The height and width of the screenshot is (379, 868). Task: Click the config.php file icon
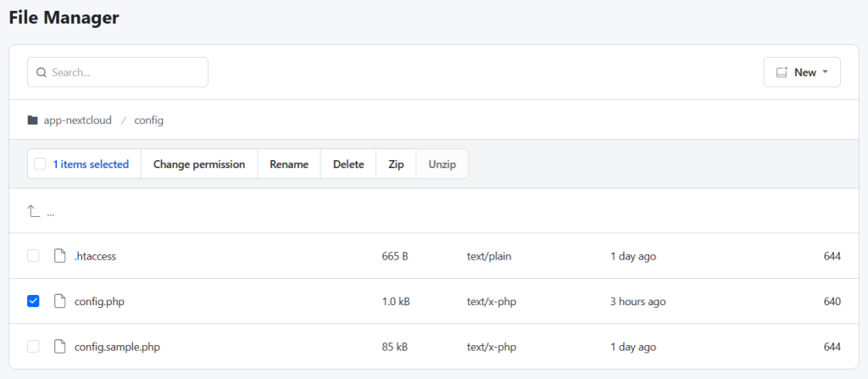point(59,301)
